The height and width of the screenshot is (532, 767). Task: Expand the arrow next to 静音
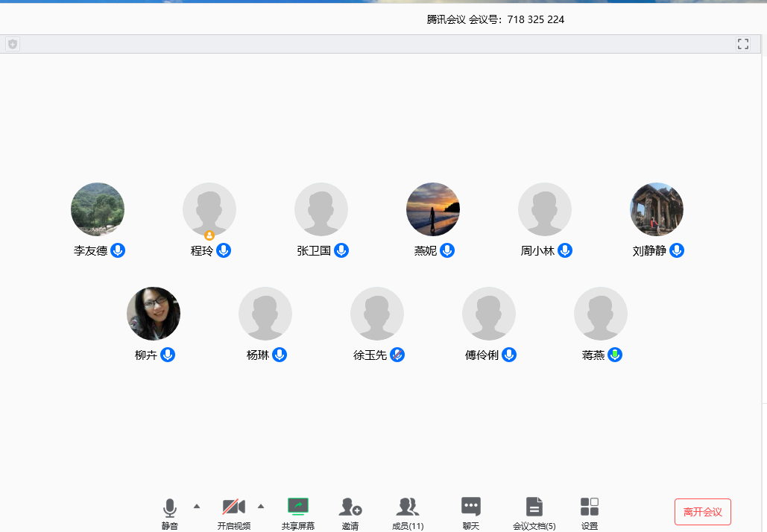point(197,506)
